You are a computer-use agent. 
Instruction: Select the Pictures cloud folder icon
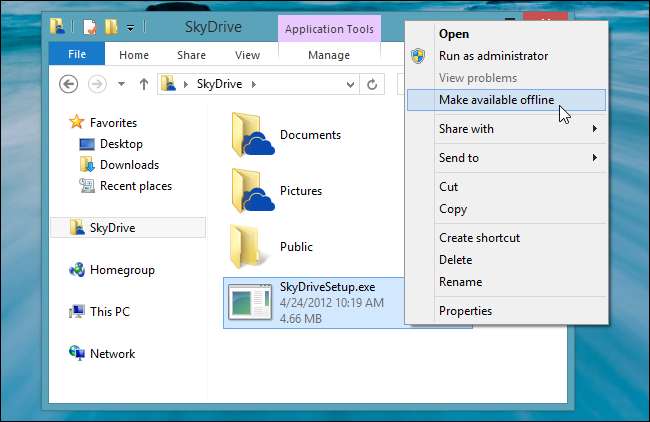pos(252,191)
